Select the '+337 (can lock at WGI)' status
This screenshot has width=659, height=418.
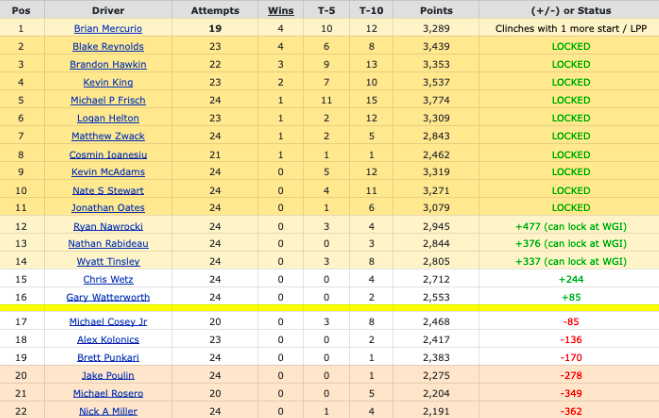571,262
